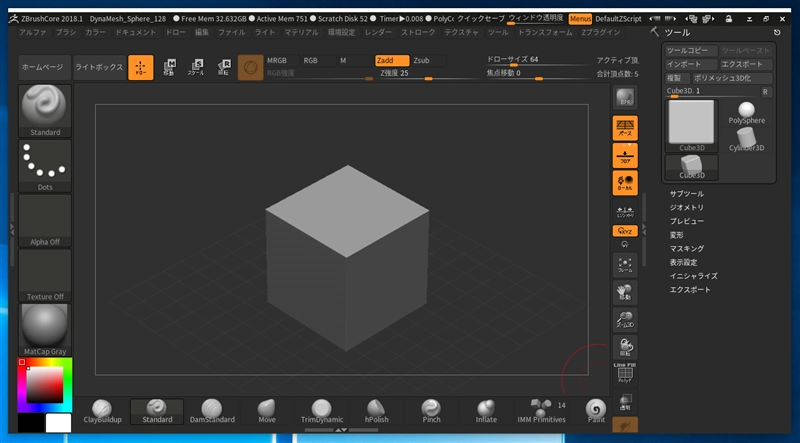Viewport: 800px width, 443px height.
Task: Expand the エクスポート section in tool palette
Action: [x=690, y=290]
